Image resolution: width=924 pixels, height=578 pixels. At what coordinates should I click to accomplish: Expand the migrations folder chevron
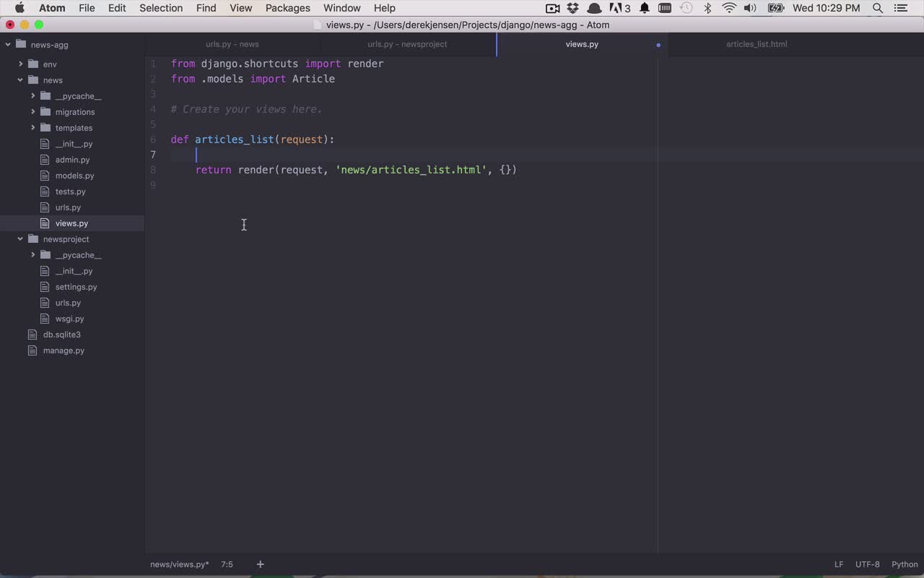pyautogui.click(x=33, y=112)
